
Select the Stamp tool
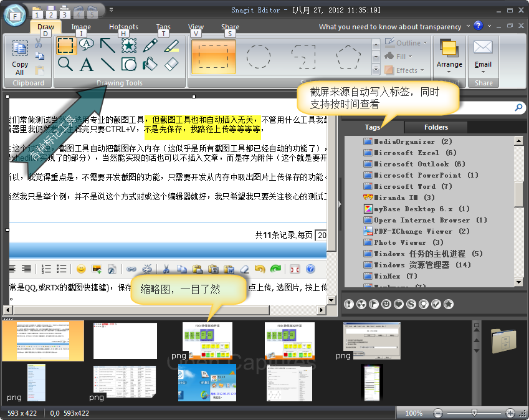tap(128, 45)
